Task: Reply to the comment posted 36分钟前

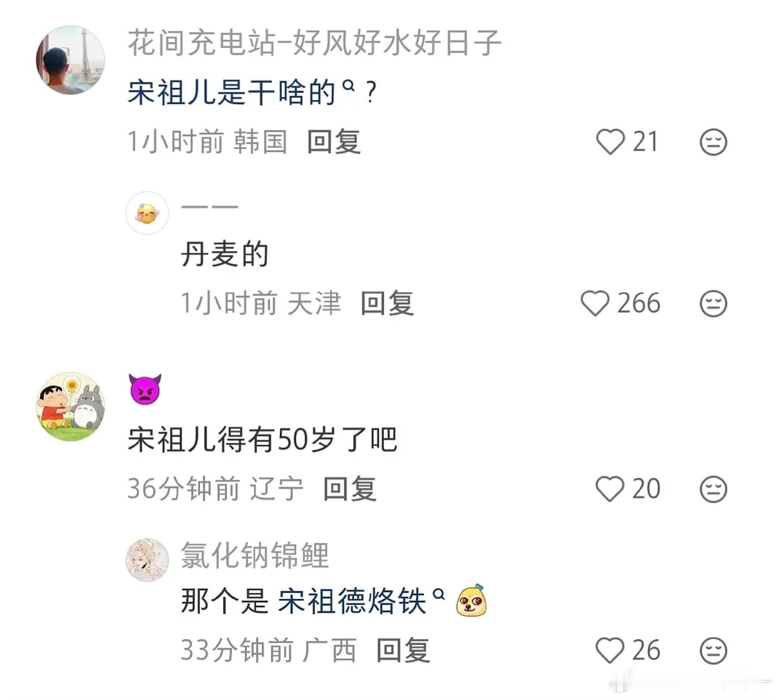Action: (350, 489)
